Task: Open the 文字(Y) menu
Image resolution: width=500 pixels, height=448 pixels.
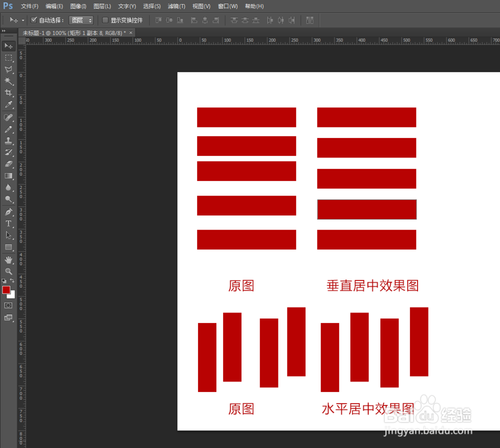Action: (x=127, y=6)
